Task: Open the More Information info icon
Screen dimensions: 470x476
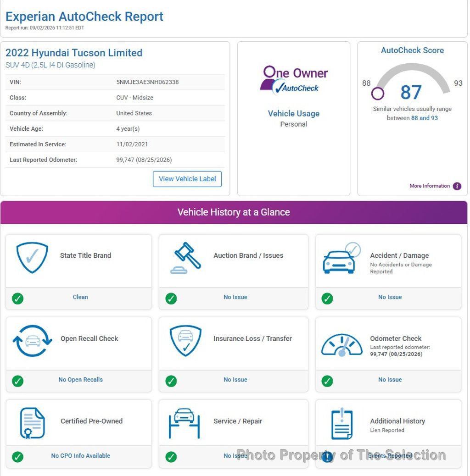Action: tap(457, 186)
